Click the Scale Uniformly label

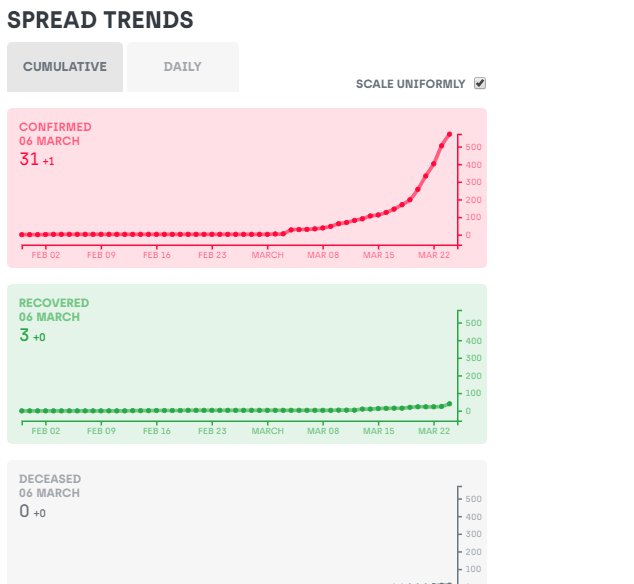tap(410, 84)
